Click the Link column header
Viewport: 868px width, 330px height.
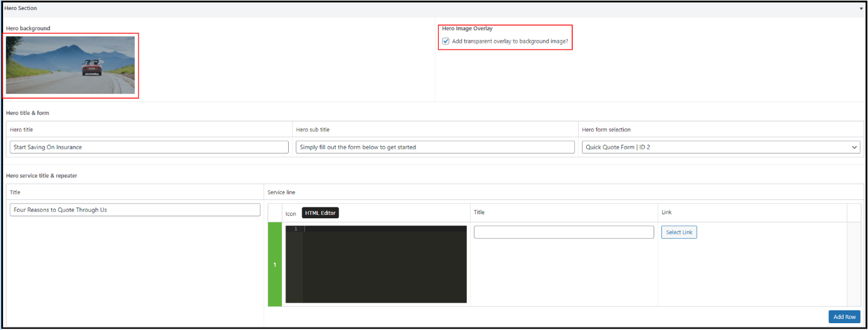pos(667,212)
